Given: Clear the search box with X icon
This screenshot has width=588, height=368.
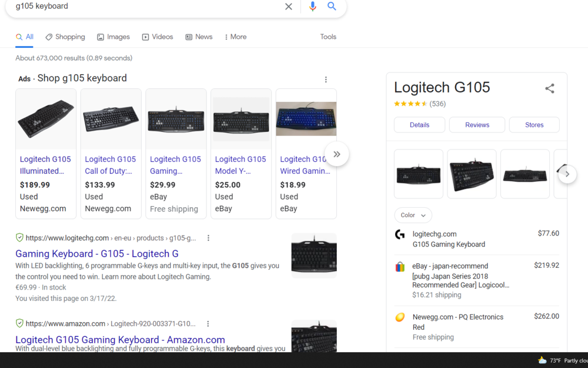Looking at the screenshot, I should [x=288, y=6].
